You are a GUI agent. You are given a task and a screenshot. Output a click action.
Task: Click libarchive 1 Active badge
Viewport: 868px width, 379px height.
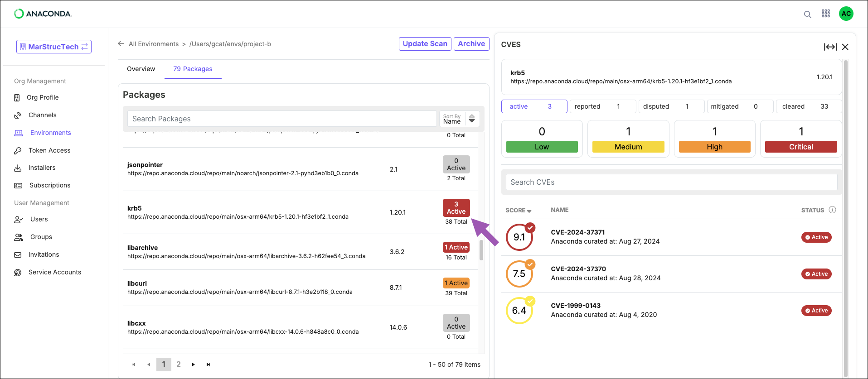click(456, 247)
